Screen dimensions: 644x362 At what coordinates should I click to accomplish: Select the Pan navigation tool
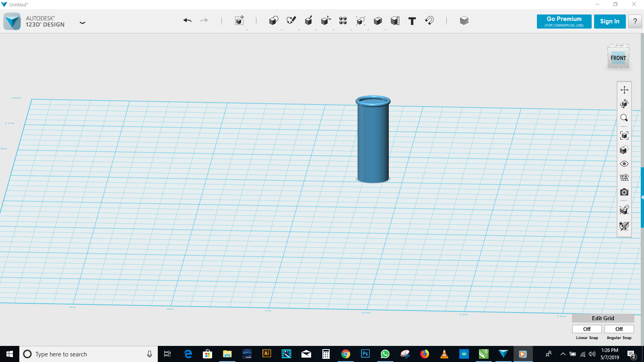[x=624, y=90]
